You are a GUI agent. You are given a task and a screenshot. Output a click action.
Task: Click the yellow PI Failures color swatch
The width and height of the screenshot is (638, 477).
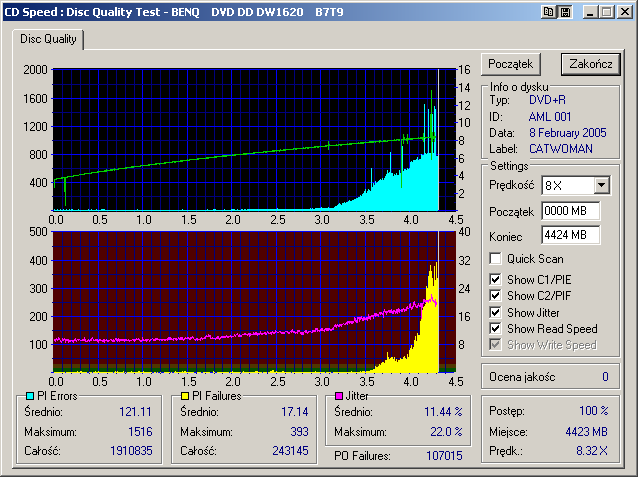point(185,396)
